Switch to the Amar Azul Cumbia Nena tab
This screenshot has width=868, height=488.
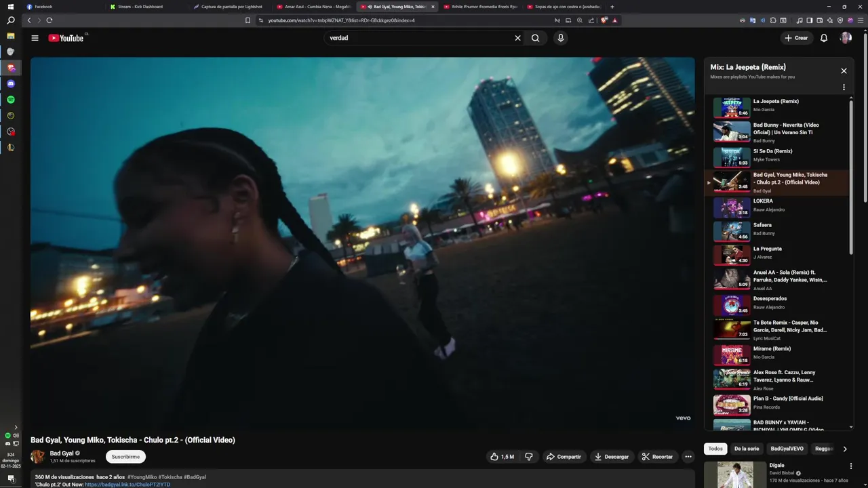click(x=315, y=7)
